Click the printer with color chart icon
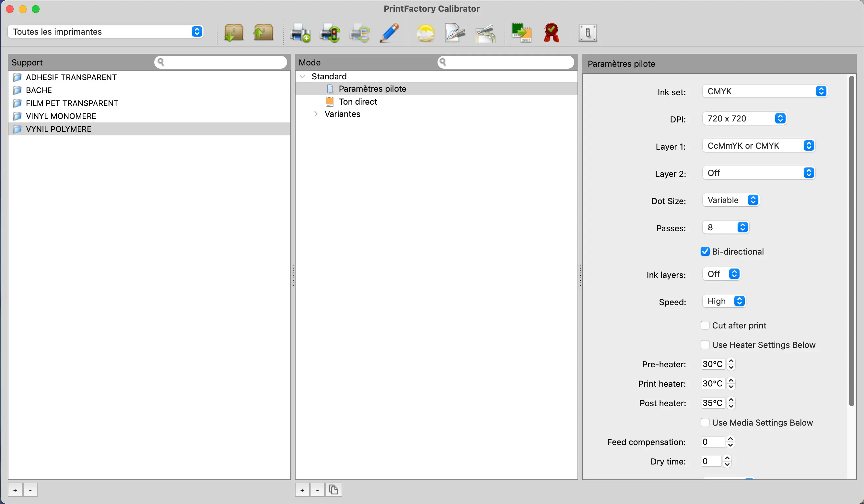 (360, 33)
